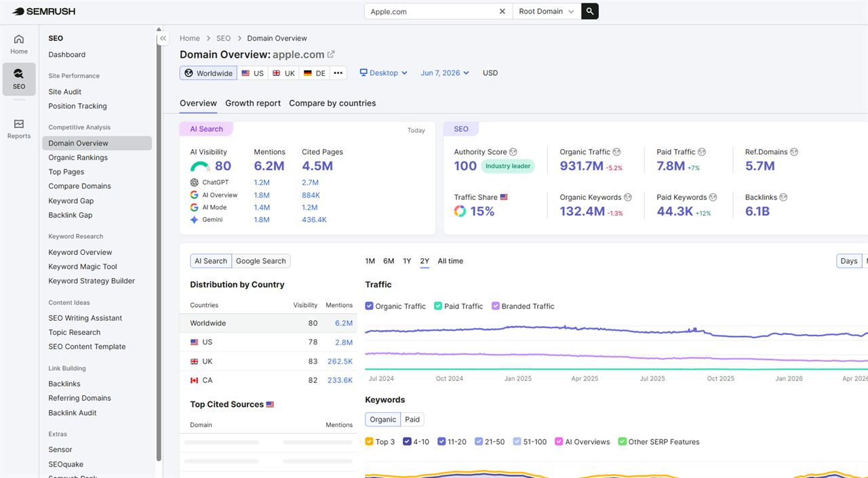
Task: Select the Days granularity button
Action: pos(849,261)
